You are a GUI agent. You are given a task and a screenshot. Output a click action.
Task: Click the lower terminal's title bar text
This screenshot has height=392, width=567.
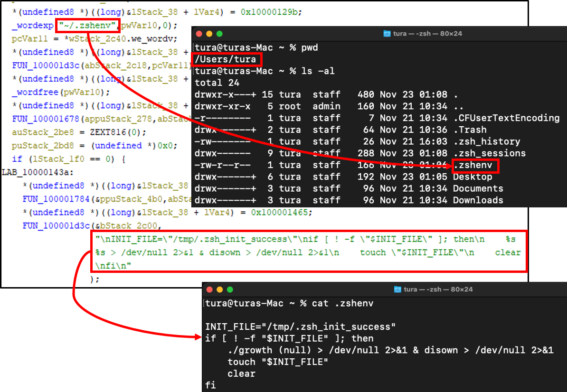click(x=438, y=289)
